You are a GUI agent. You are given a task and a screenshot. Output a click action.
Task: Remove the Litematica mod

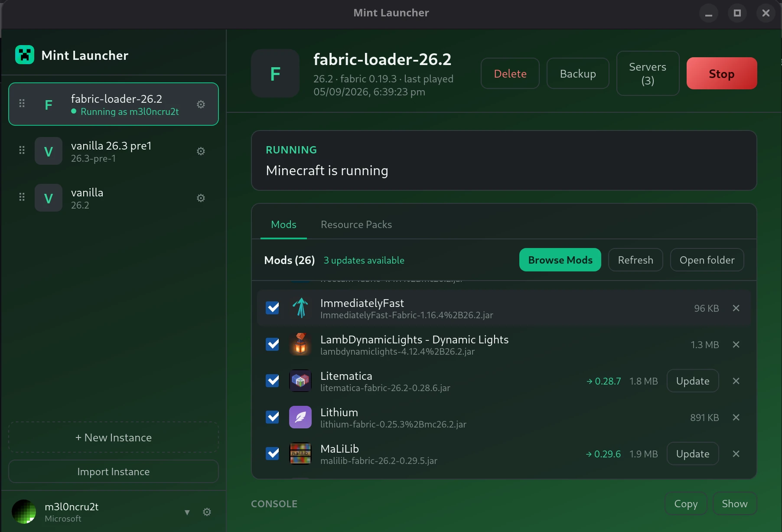point(736,381)
